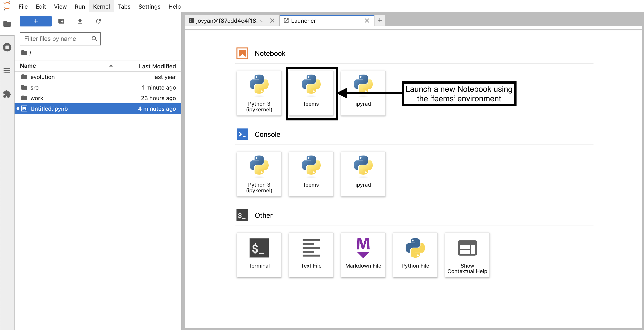Open Running Terminals and Kernels sidebar icon
The image size is (644, 330).
pos(7,47)
